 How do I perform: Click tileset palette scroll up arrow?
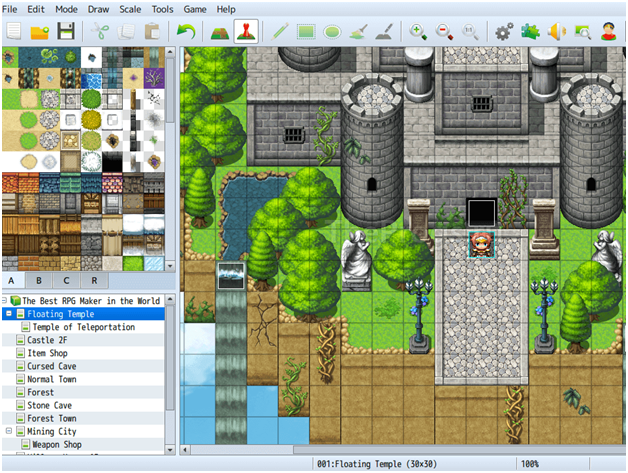pos(170,52)
